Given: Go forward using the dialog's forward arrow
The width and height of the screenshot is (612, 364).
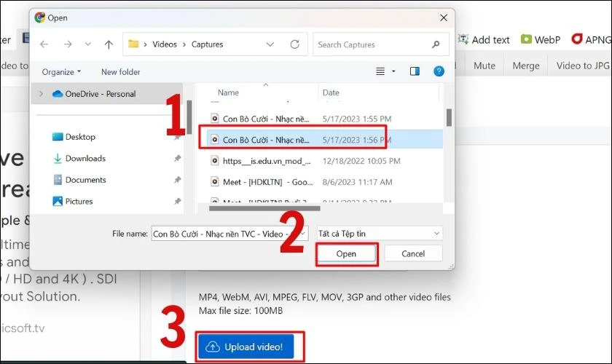Looking at the screenshot, I should pyautogui.click(x=68, y=44).
